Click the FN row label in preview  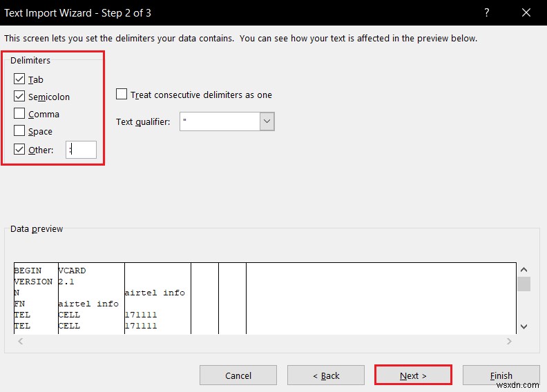click(19, 304)
